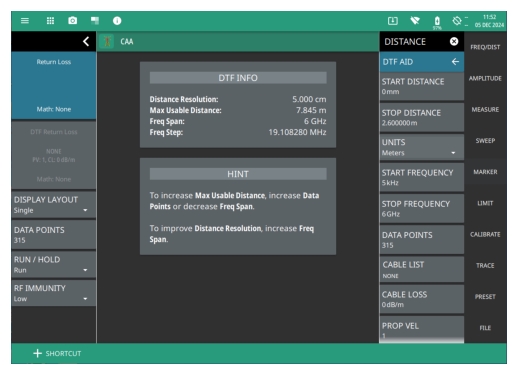Edit DATA POINTS in the DISTANCE menu
This screenshot has height=365, width=519.
click(x=422, y=240)
